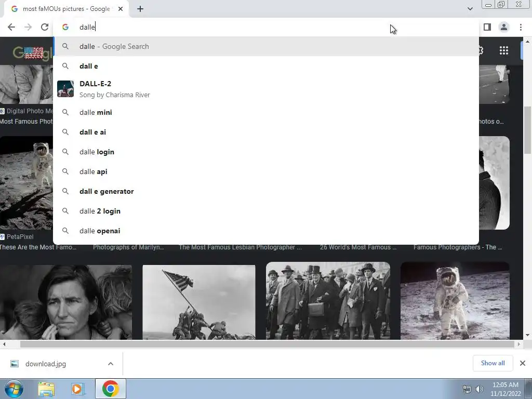Screen dimensions: 532x399
Task: Expand the download.jpg options chevron
Action: point(111,364)
